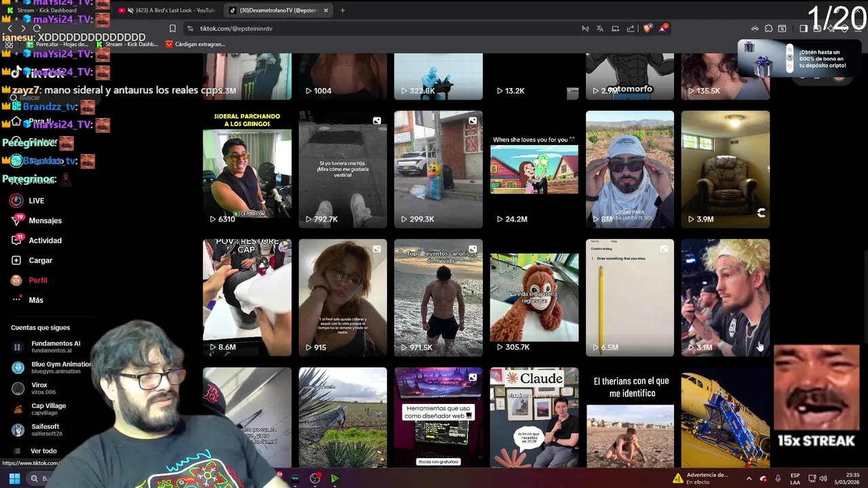Click Cargar upload option
The height and width of the screenshot is (488, 868).
[31, 260]
